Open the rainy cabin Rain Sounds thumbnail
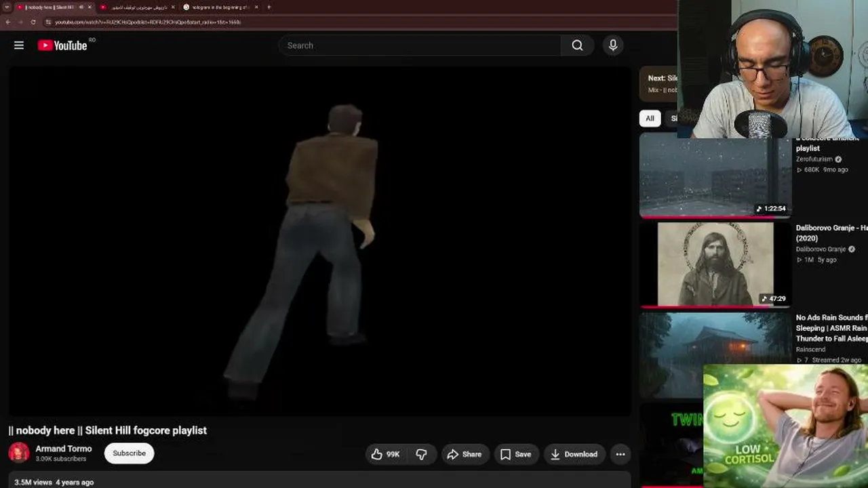 (715, 354)
